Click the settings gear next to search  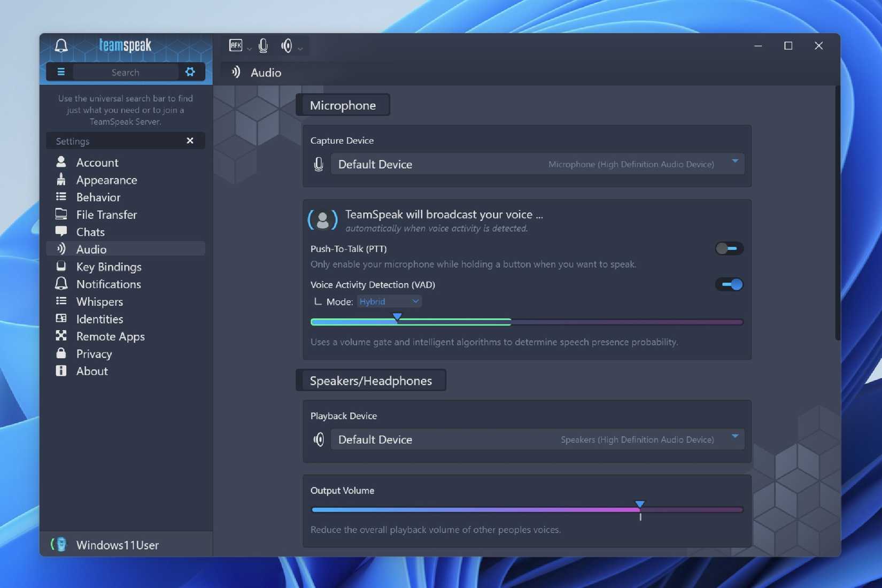[x=190, y=72]
